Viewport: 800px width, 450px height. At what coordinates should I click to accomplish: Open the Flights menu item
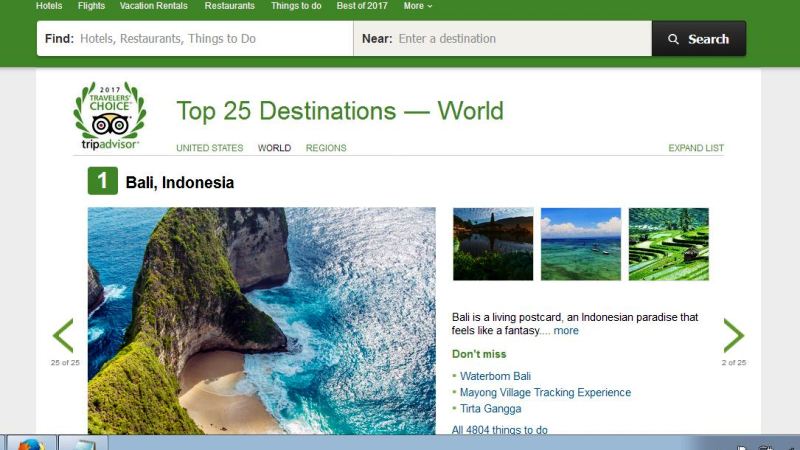tap(91, 6)
